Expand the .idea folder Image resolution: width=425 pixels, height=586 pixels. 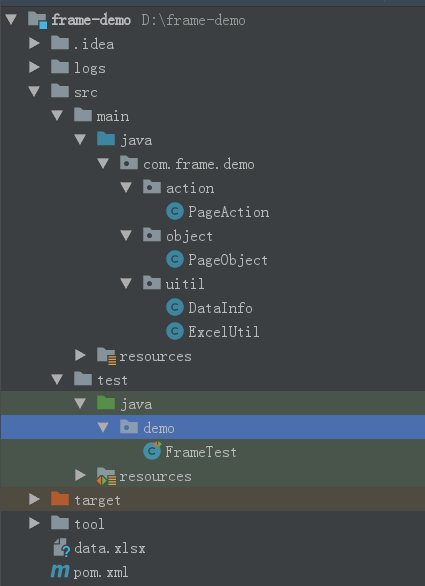pyautogui.click(x=34, y=44)
